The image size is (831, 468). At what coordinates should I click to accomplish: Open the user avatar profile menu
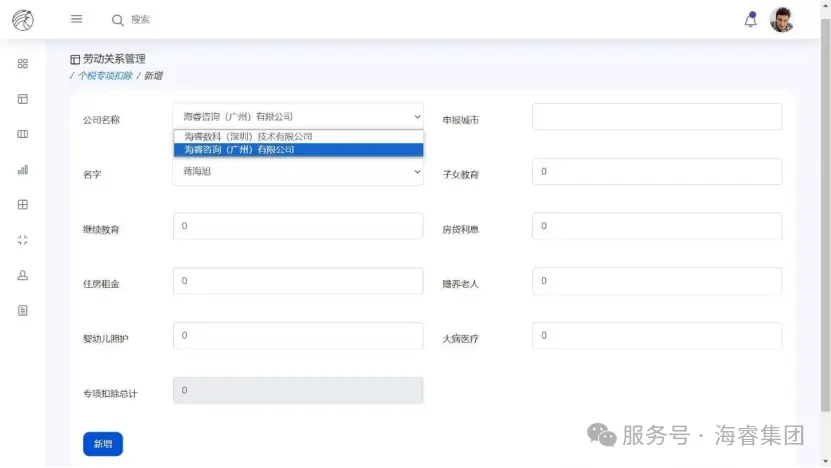781,20
